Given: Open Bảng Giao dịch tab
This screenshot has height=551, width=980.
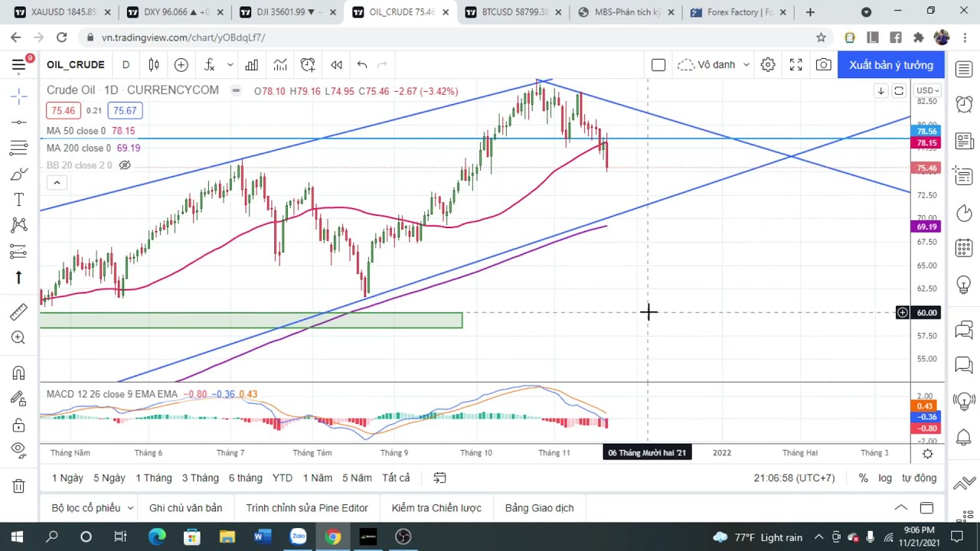Looking at the screenshot, I should point(540,508).
